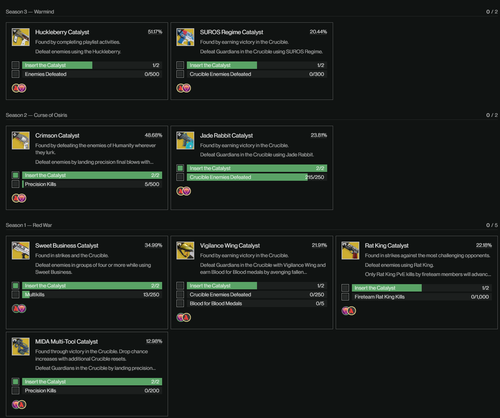
Task: Click Season 3 completion count 0 / 2
Action: pyautogui.click(x=492, y=12)
